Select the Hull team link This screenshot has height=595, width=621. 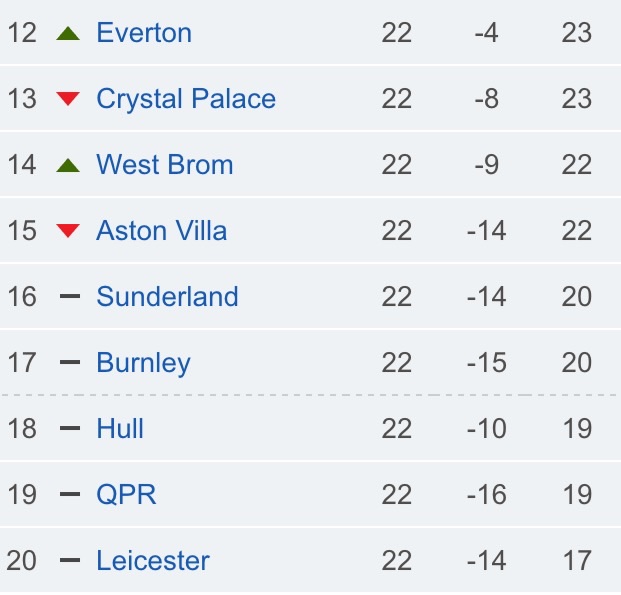coord(120,428)
